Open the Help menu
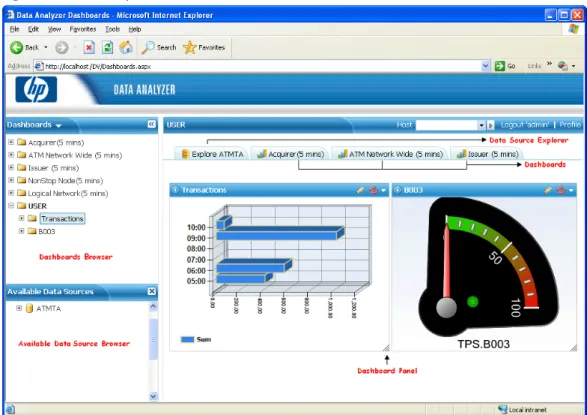Screen dimensions: 587x415 tap(135, 29)
